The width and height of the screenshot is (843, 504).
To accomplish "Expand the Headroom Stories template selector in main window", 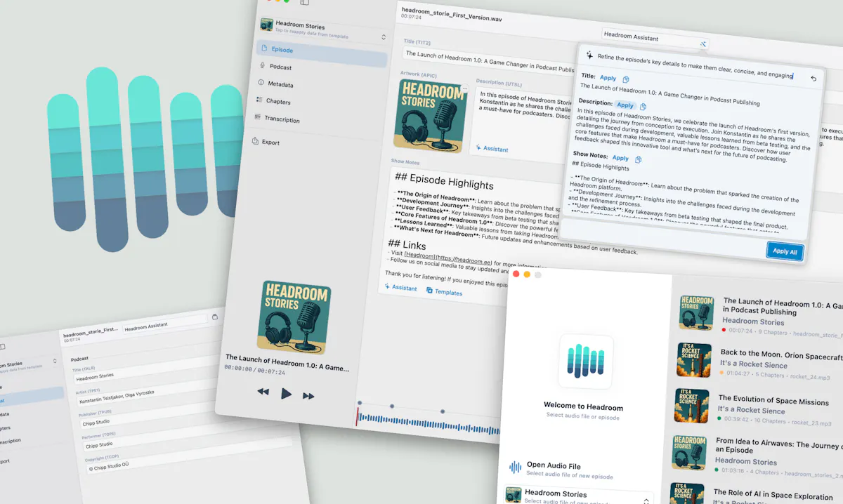I will (x=384, y=37).
